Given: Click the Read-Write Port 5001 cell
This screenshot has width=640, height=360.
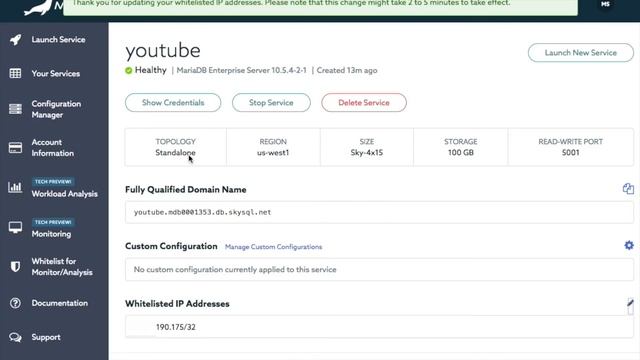Looking at the screenshot, I should [x=571, y=147].
